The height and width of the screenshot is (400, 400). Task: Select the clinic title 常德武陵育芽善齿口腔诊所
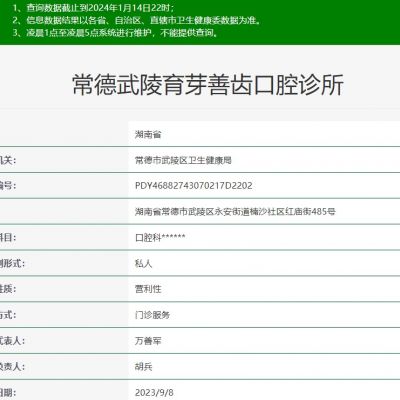point(208,85)
